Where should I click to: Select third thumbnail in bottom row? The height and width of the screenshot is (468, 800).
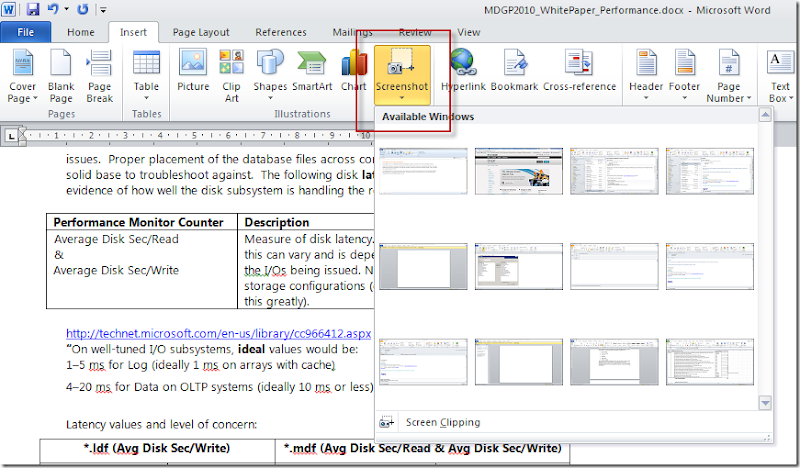[614, 362]
